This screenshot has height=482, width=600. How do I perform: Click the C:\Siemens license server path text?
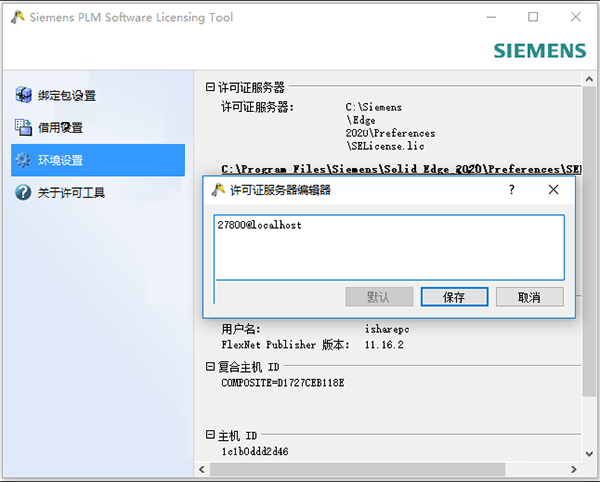point(390,126)
